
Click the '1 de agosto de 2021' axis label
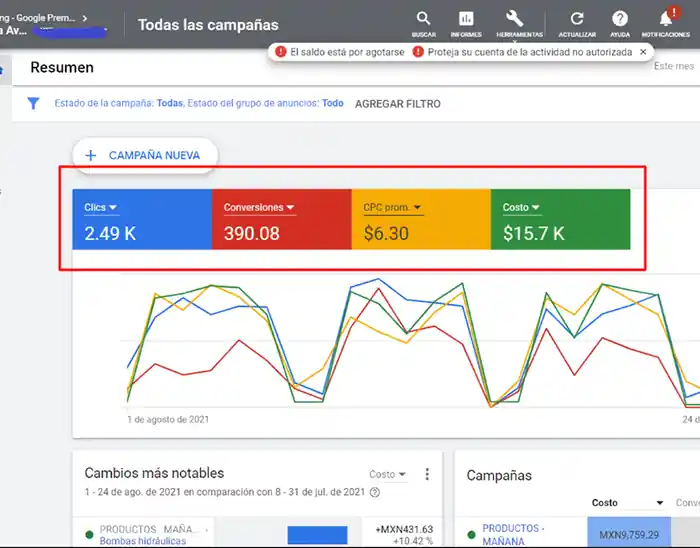168,419
